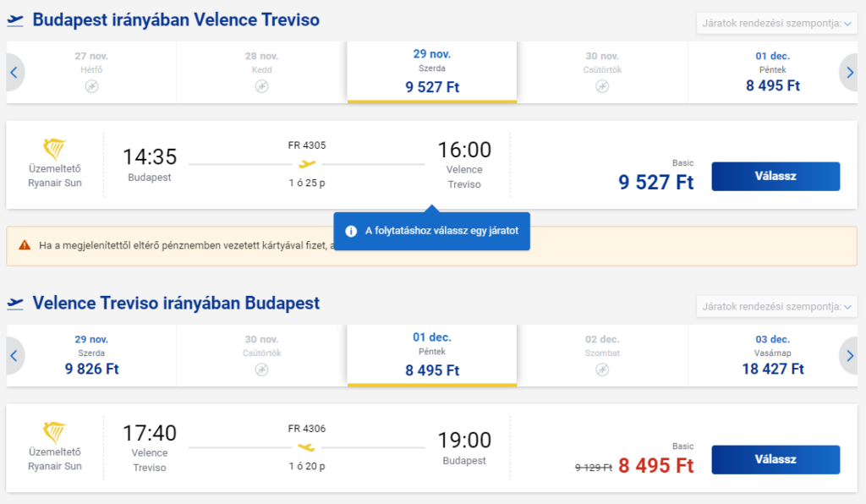The height and width of the screenshot is (504, 866).
Task: Click the 'A folytatáshoz válassz egy járatot' tooltip
Action: [x=432, y=231]
